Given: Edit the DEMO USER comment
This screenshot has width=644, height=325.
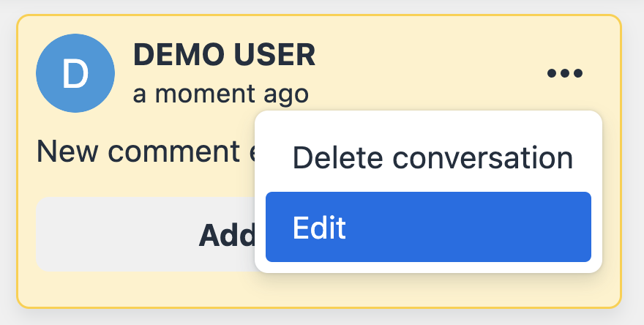Looking at the screenshot, I should point(428,227).
